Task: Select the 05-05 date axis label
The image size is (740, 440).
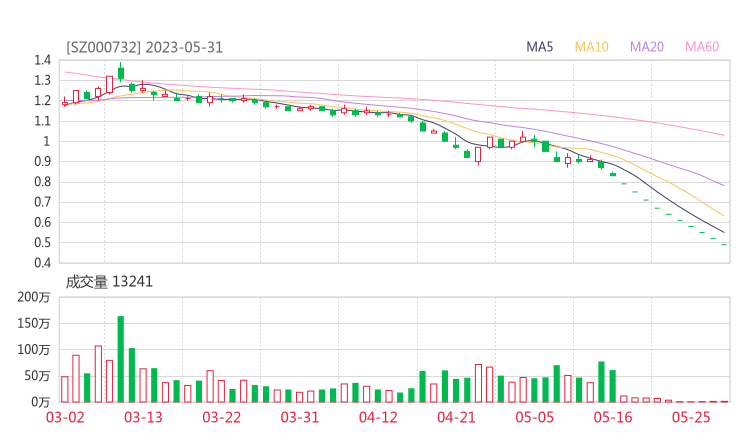Action: [x=534, y=417]
